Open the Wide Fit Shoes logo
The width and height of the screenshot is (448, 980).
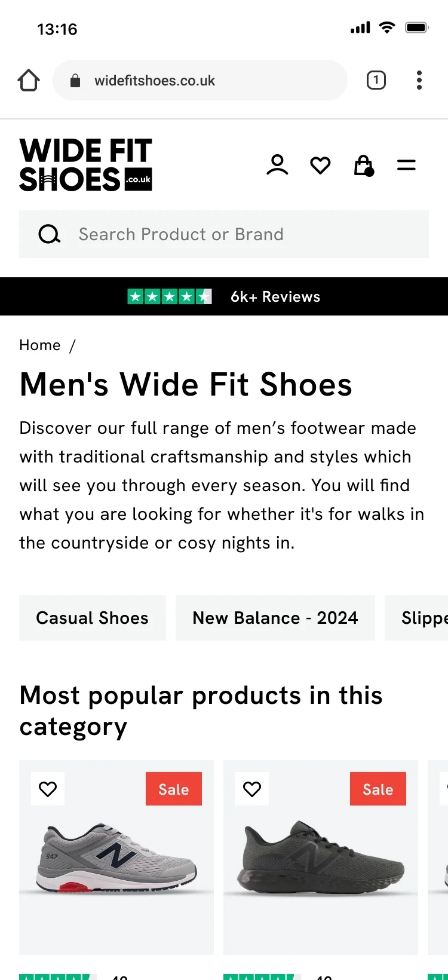click(86, 165)
